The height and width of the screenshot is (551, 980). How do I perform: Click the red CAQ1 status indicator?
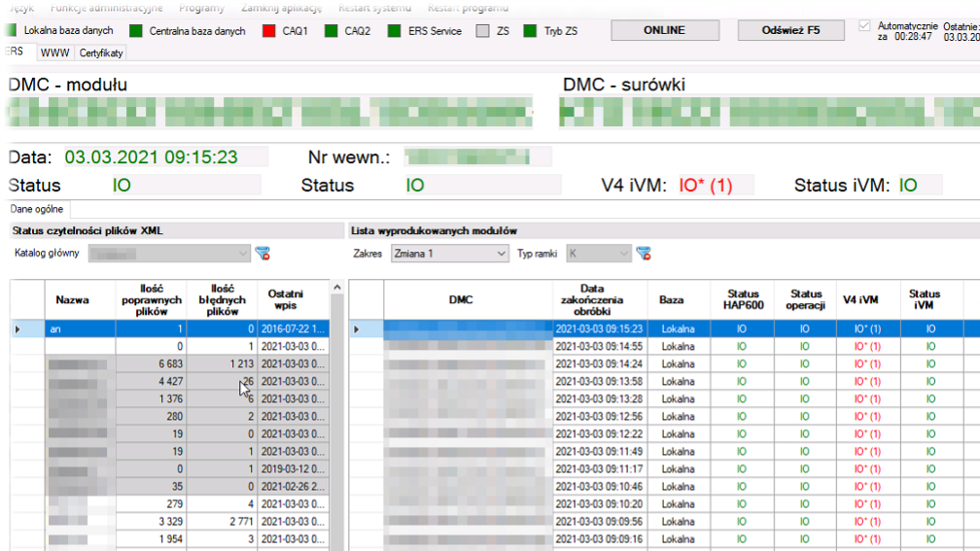click(x=267, y=31)
